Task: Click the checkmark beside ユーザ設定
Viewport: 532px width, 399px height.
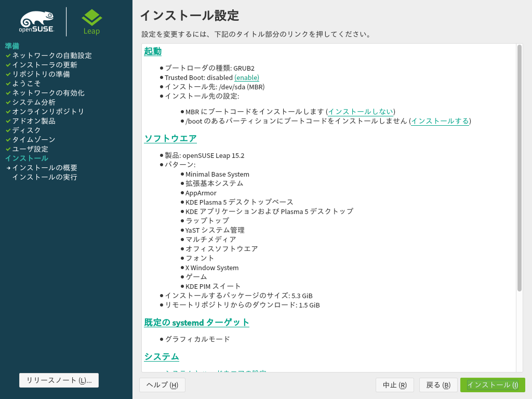Action: pos(8,149)
